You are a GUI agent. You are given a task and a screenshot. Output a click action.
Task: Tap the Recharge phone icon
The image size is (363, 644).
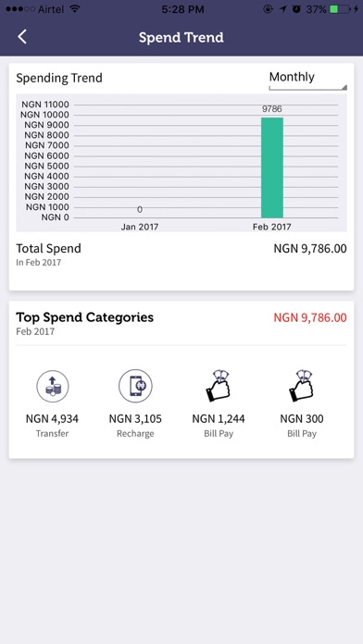pyautogui.click(x=135, y=386)
